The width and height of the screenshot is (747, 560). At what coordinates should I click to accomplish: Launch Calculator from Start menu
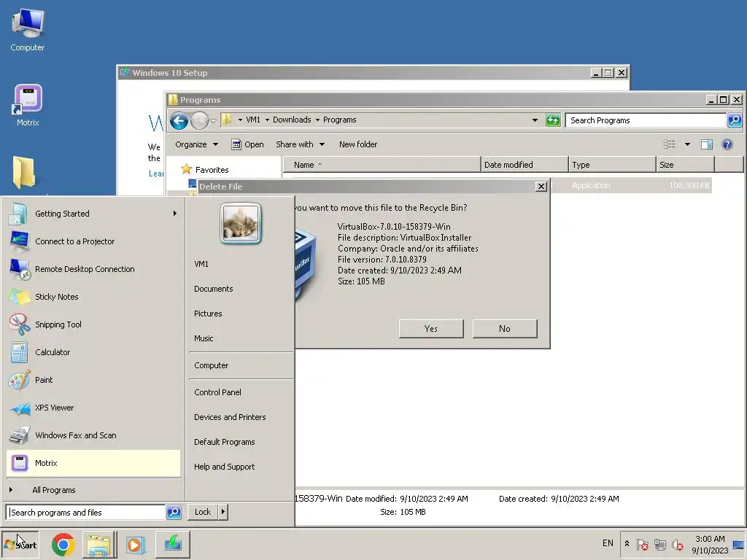[93, 352]
